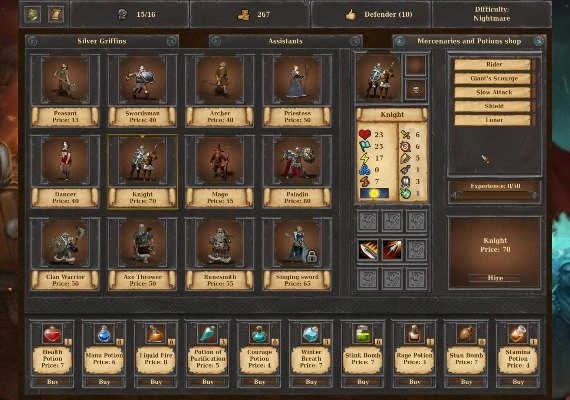570x400 pixels.
Task: Click the green gem icon at top left
Action: click(32, 15)
